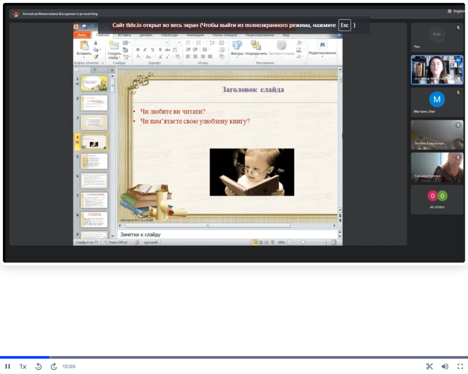This screenshot has height=374, width=468.
Task: Mute the recording volume
Action: coord(445,366)
